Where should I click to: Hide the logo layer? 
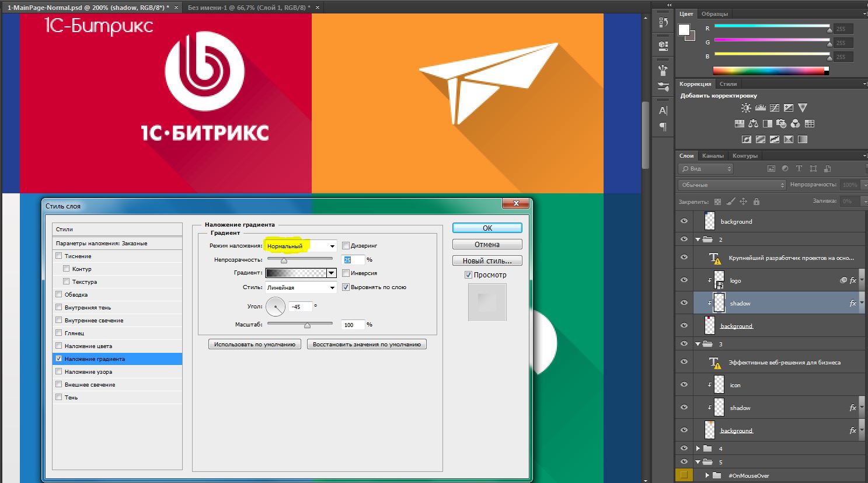click(684, 280)
